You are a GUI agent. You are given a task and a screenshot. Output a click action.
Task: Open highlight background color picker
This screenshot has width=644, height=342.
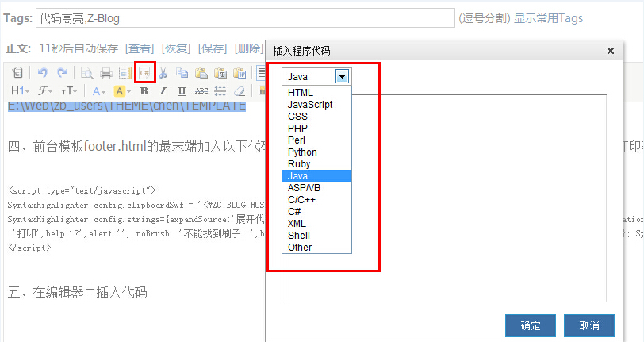(x=122, y=90)
